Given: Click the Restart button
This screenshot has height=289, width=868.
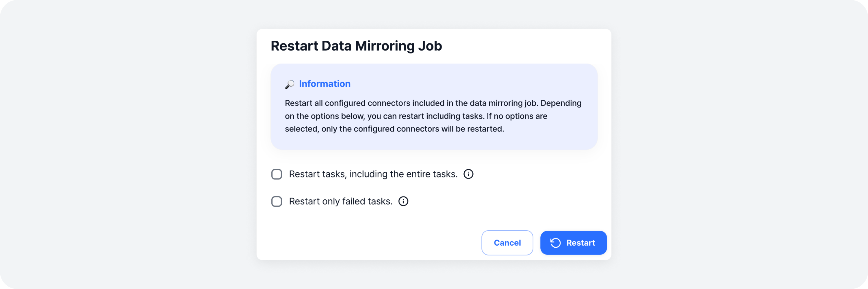Looking at the screenshot, I should pos(573,242).
